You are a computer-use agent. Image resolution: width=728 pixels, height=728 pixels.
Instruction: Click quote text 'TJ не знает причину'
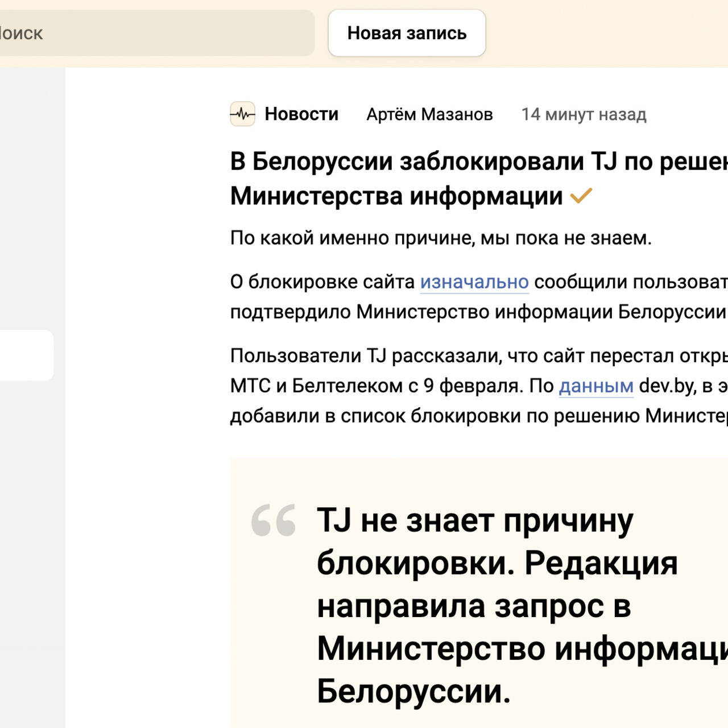475,520
